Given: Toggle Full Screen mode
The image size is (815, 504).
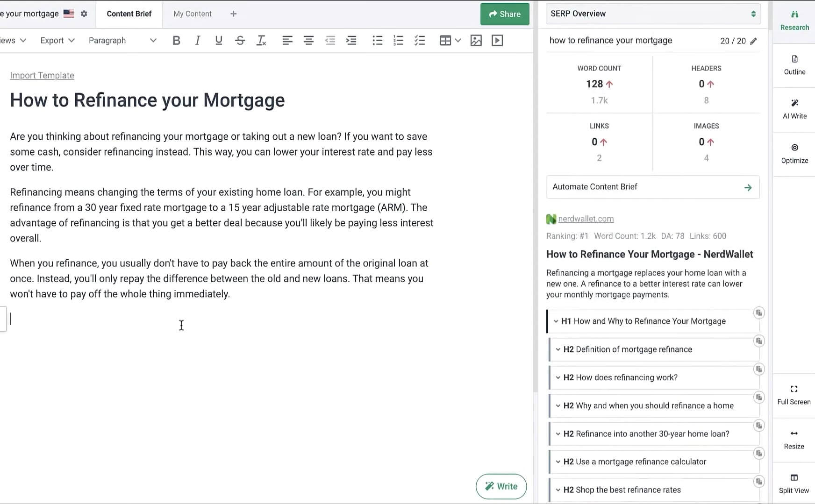Looking at the screenshot, I should click(x=794, y=395).
